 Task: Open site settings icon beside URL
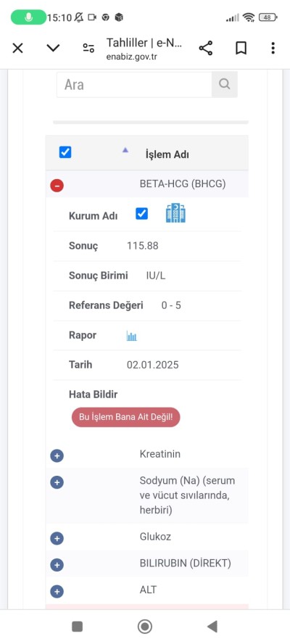pyautogui.click(x=88, y=48)
